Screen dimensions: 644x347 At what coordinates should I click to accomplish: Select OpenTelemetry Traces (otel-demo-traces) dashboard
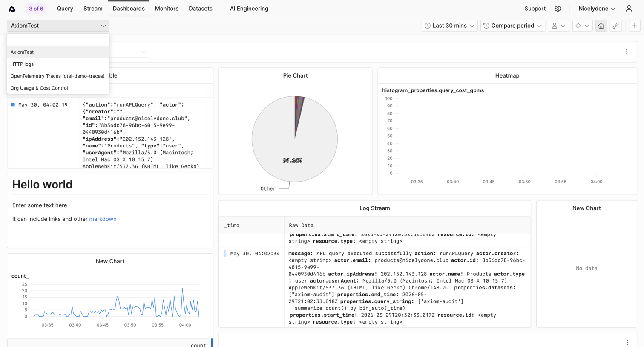click(x=58, y=76)
